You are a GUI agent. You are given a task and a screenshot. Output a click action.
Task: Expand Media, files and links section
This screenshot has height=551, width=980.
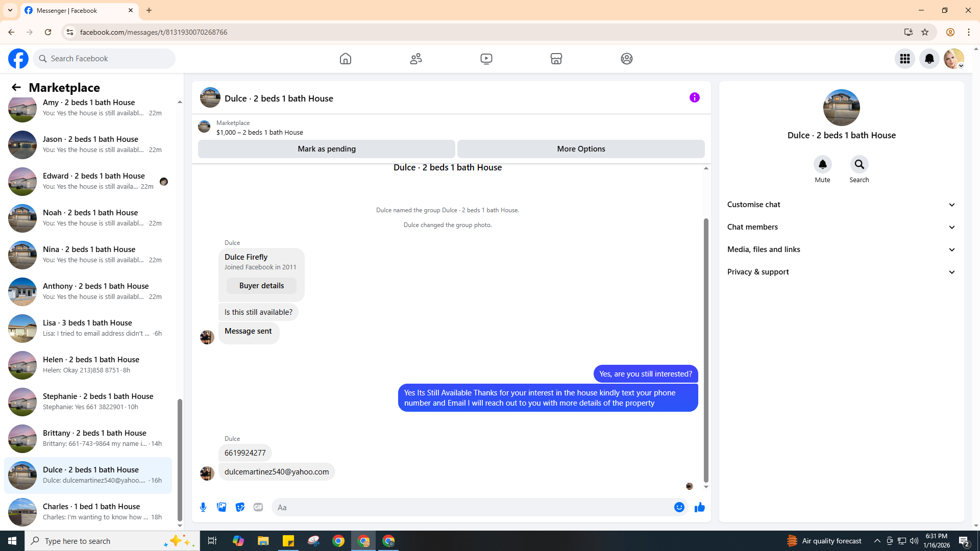841,249
